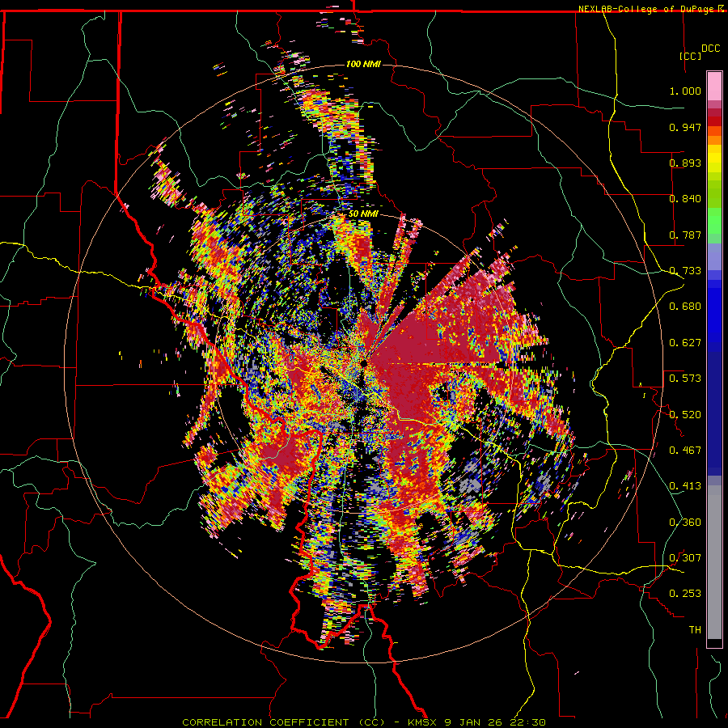Click the 100 NMI range ring label
The image size is (728, 728).
coord(363,64)
